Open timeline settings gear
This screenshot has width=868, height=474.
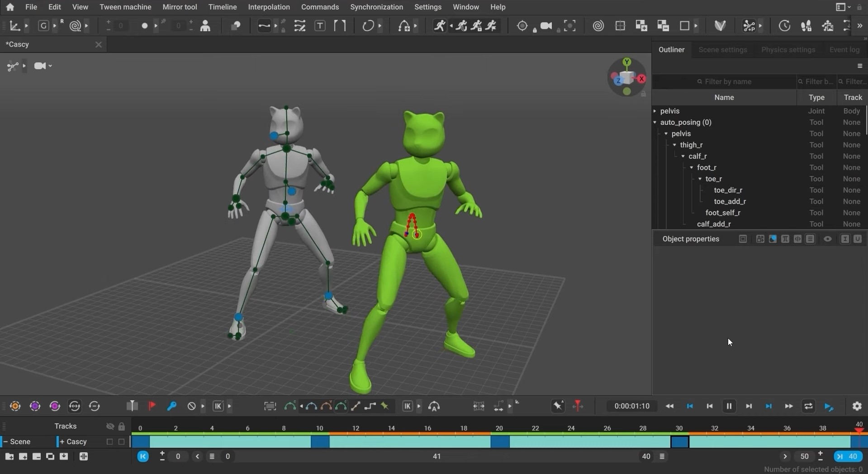click(x=857, y=406)
